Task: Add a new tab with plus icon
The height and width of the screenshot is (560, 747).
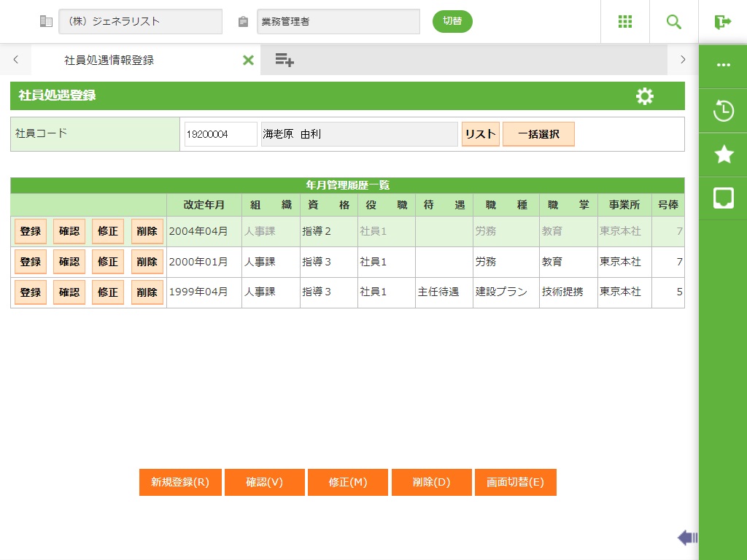Action: pyautogui.click(x=285, y=61)
